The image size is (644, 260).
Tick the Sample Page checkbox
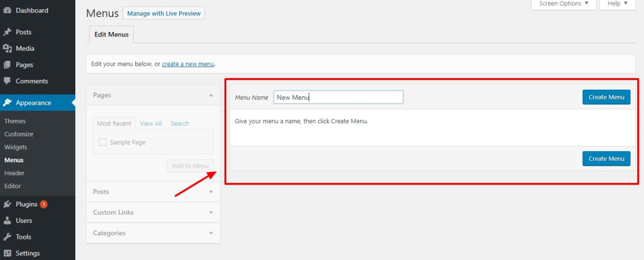(x=103, y=142)
